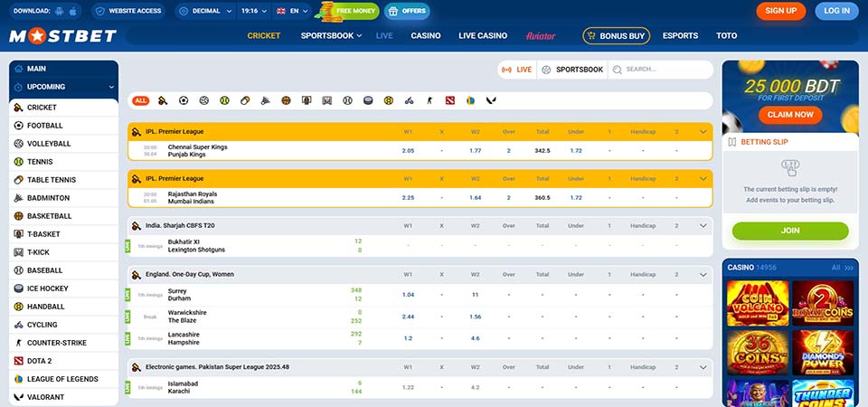
Task: Collapse the India Sharjah CBFS T20 section
Action: [703, 226]
